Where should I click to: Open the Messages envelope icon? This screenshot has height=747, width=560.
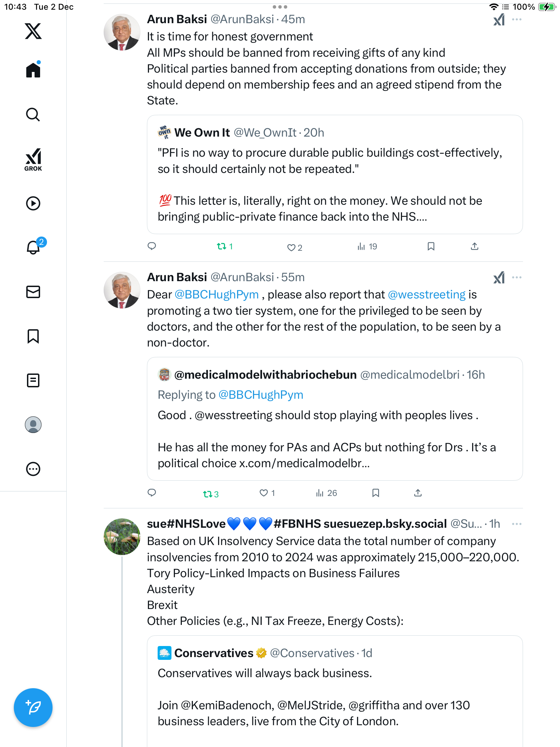coord(33,292)
